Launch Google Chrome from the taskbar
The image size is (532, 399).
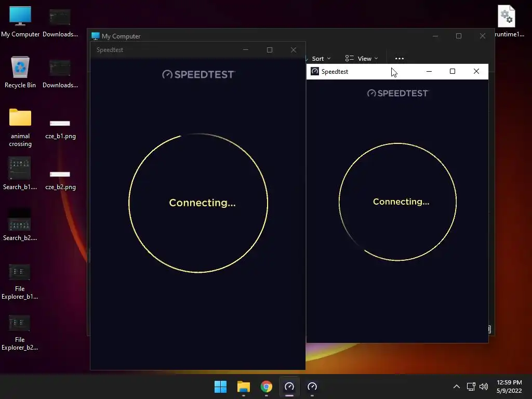click(x=267, y=387)
